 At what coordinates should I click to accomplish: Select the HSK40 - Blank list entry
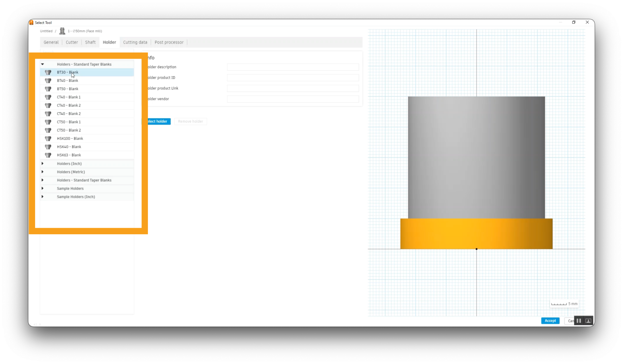click(x=69, y=147)
